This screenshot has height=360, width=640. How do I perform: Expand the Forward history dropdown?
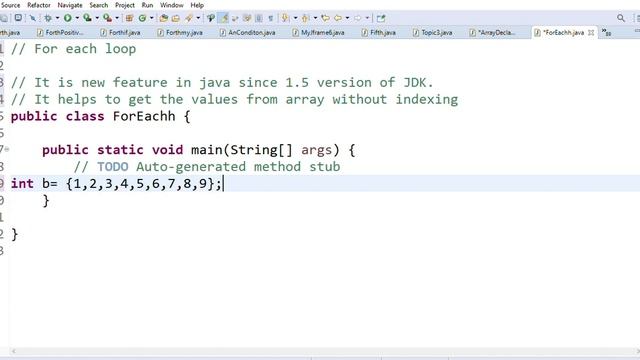tap(367, 18)
